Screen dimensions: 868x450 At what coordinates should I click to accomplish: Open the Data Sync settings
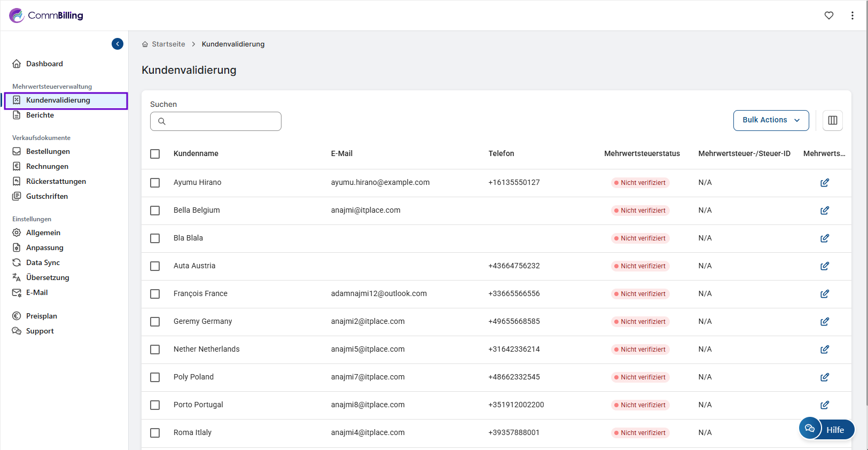point(43,262)
